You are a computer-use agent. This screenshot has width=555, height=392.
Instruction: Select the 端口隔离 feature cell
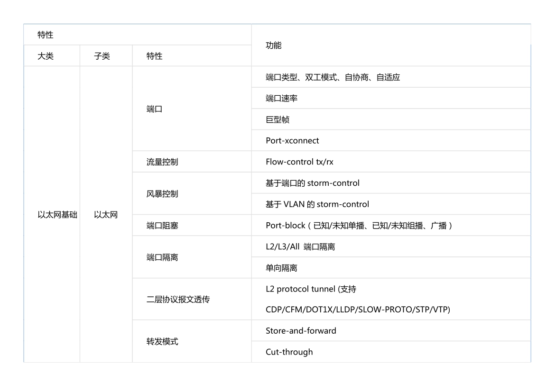point(192,257)
